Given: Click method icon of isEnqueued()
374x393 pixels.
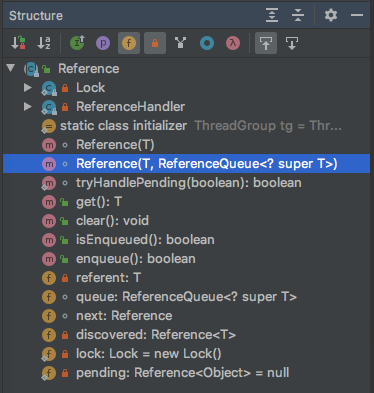Looking at the screenshot, I should (49, 240).
